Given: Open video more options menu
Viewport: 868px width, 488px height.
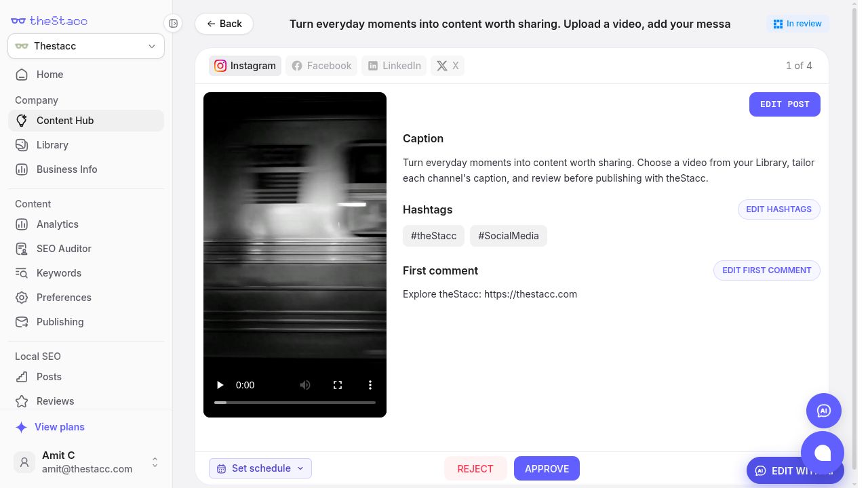Looking at the screenshot, I should pyautogui.click(x=370, y=385).
